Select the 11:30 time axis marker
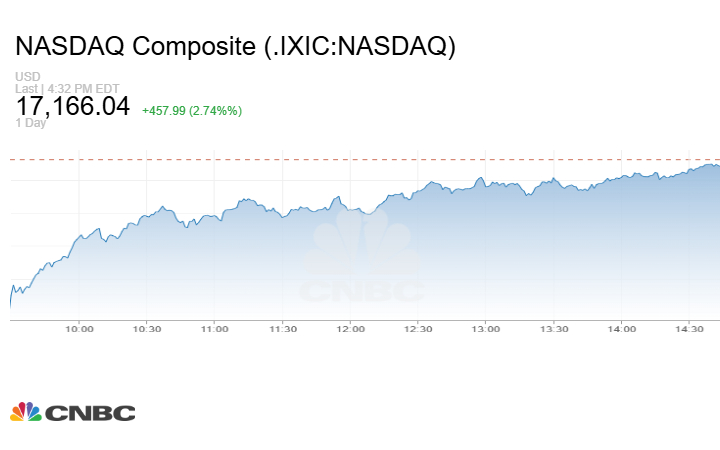The height and width of the screenshot is (450, 720). [282, 328]
